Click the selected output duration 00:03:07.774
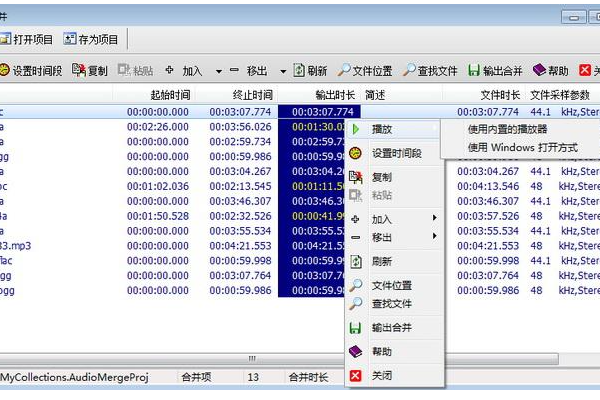The width and height of the screenshot is (600, 400). click(323, 112)
